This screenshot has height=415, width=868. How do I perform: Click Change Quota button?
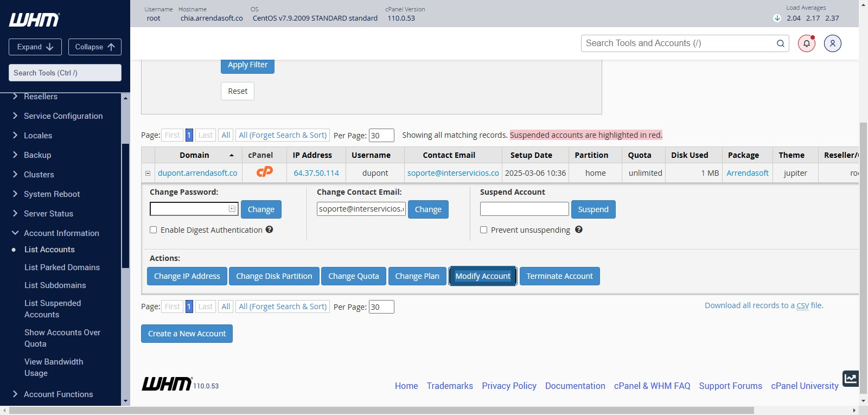tap(354, 276)
